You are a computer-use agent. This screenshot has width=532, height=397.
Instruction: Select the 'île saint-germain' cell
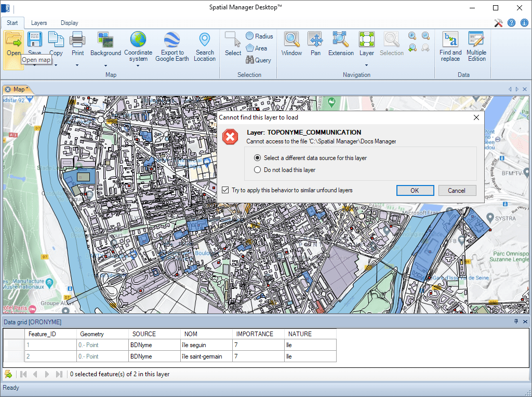(206, 356)
